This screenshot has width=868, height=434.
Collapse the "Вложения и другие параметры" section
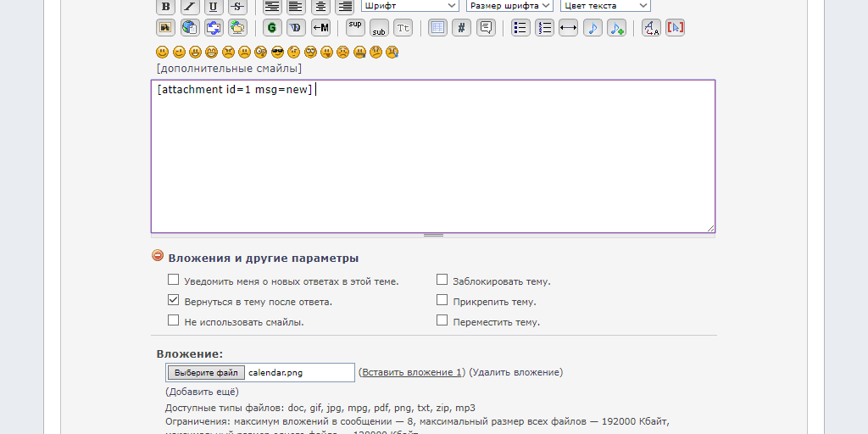pyautogui.click(x=158, y=256)
